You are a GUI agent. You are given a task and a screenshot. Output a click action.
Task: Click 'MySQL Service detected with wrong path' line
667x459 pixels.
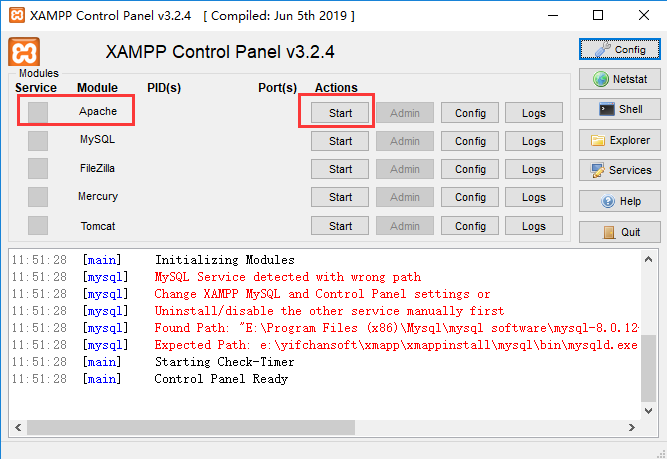tap(288, 277)
